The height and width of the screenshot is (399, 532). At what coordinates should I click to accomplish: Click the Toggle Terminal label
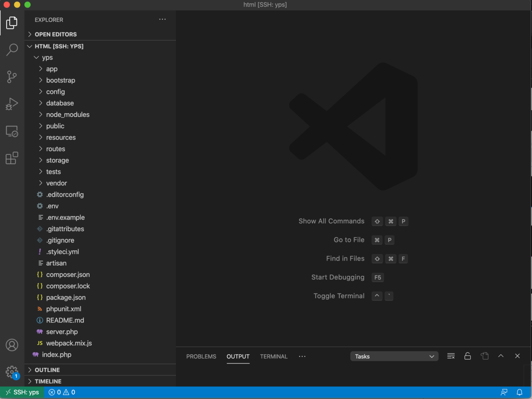coord(339,296)
